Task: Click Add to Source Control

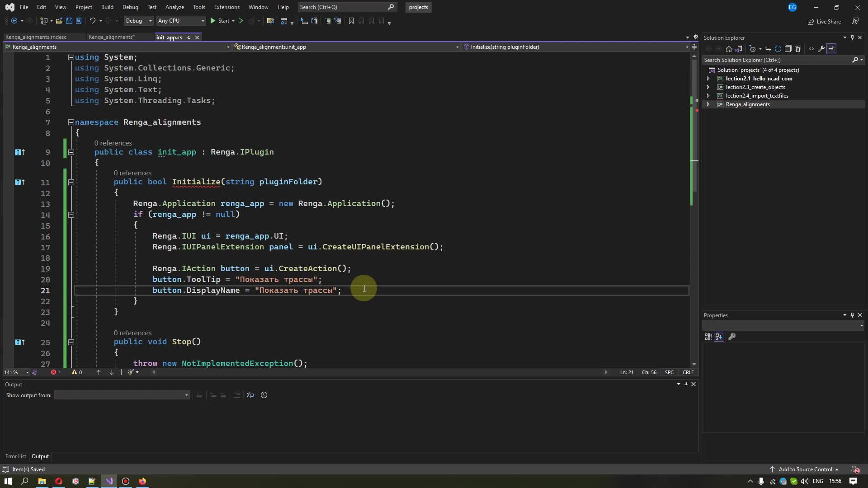Action: click(x=805, y=469)
